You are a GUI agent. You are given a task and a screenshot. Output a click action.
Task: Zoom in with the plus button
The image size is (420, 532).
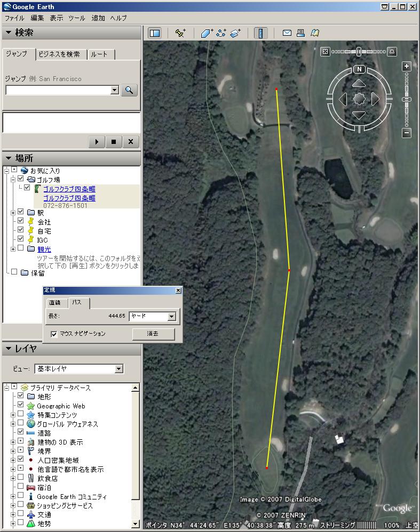(x=407, y=66)
